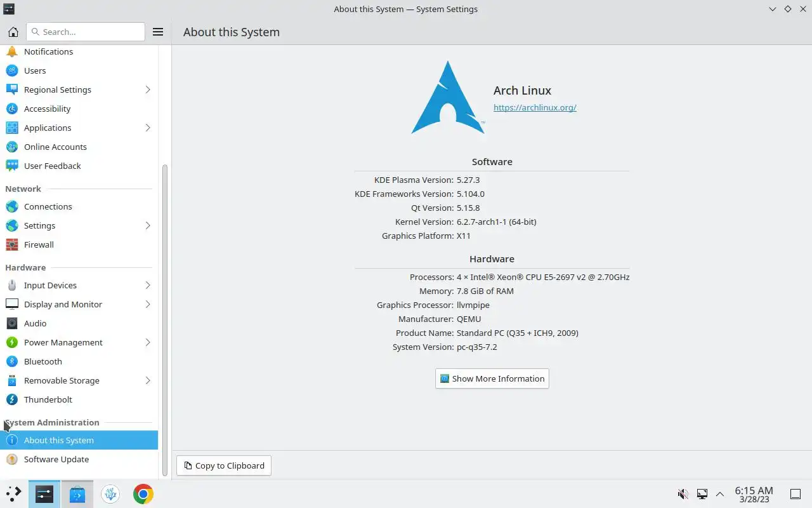Screen dimensions: 812x508
Task: Open the application launcher in taskbar
Action: point(13,494)
